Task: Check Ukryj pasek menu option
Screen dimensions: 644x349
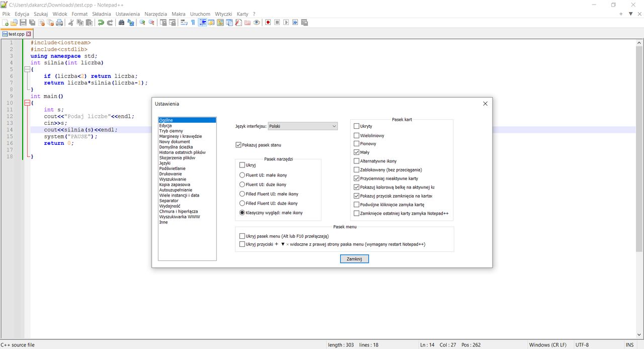Action: click(x=243, y=236)
